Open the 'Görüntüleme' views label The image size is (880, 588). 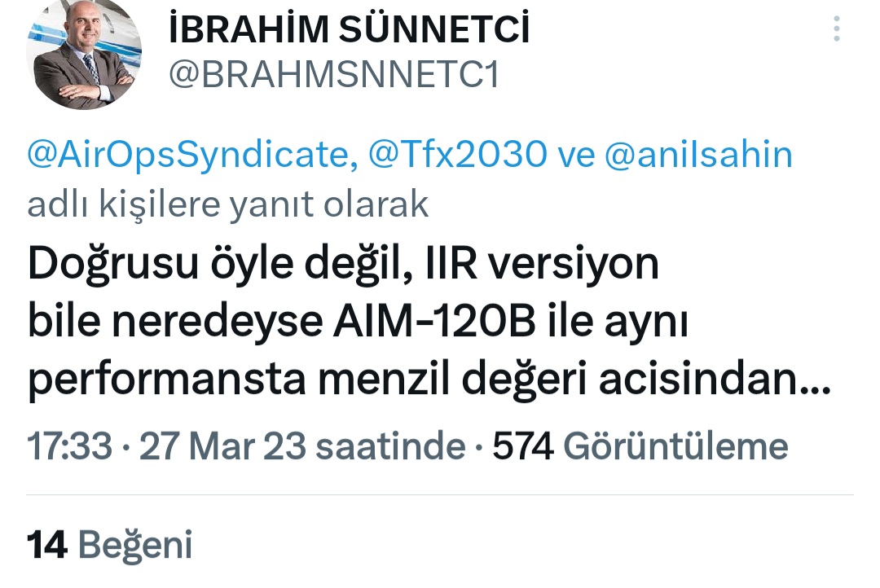(x=675, y=446)
